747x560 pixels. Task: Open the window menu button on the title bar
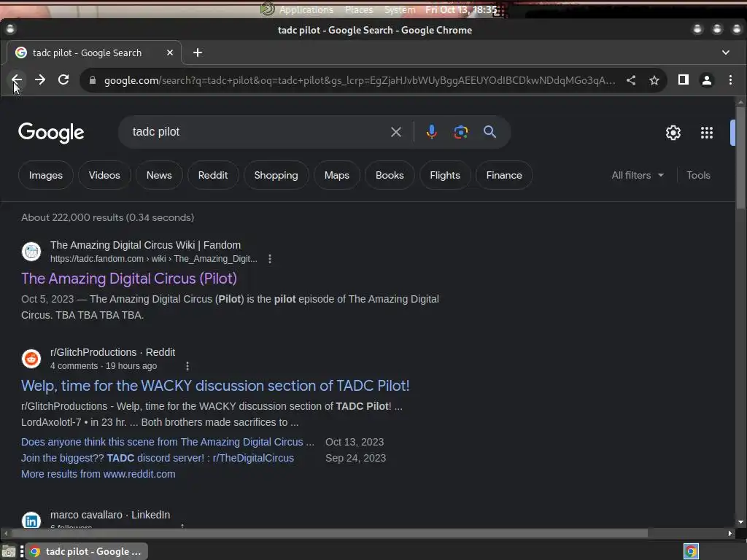point(10,29)
